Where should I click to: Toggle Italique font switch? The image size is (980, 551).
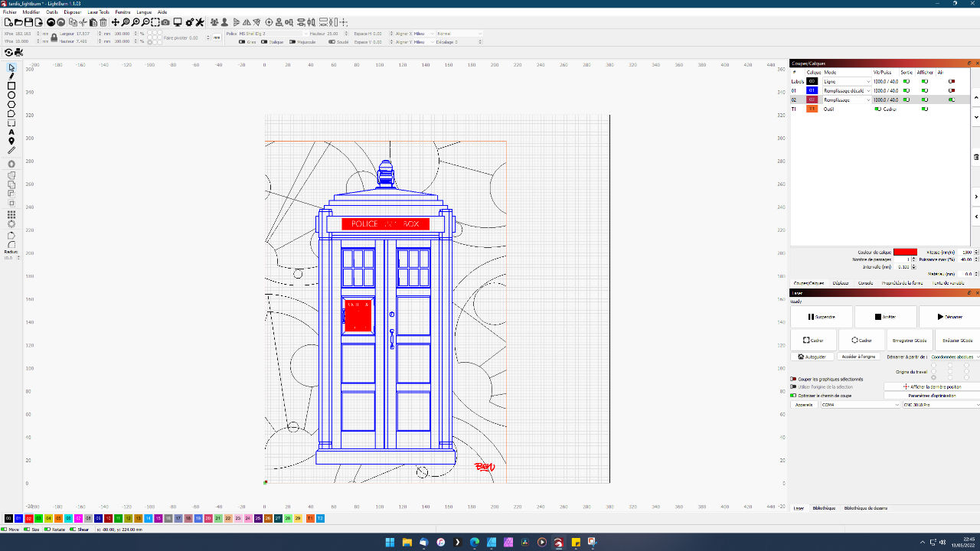click(x=264, y=42)
